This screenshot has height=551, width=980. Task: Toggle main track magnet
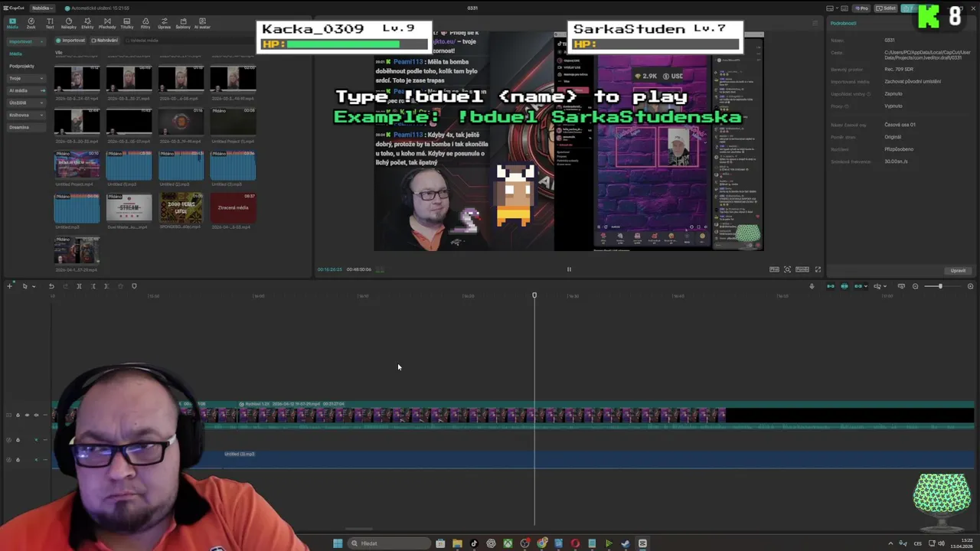coord(831,286)
